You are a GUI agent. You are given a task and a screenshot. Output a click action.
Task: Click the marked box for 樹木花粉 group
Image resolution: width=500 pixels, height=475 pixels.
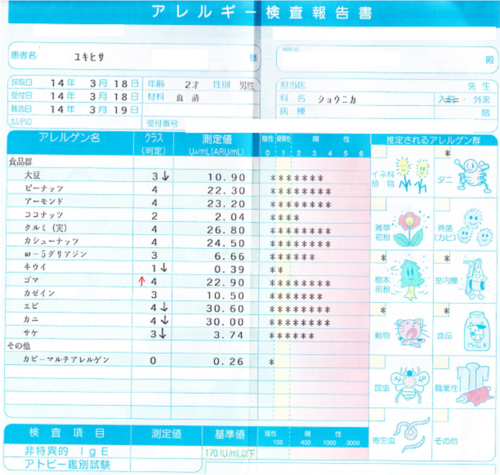pyautogui.click(x=379, y=257)
